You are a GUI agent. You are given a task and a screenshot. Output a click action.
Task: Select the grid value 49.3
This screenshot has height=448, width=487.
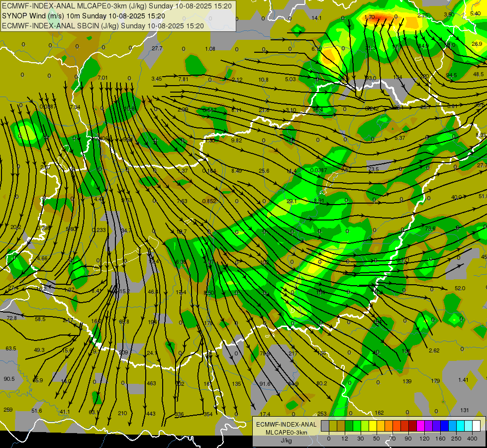coord(39,350)
